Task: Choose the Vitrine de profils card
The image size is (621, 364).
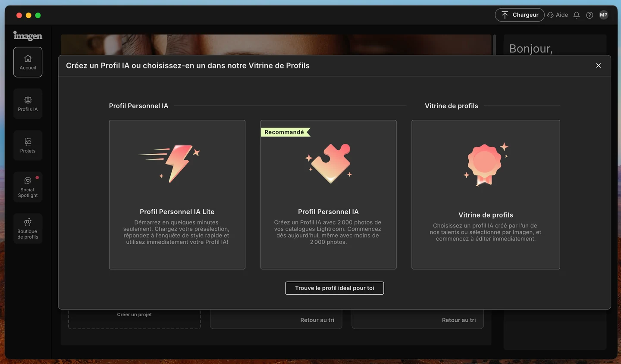Action: [486, 194]
